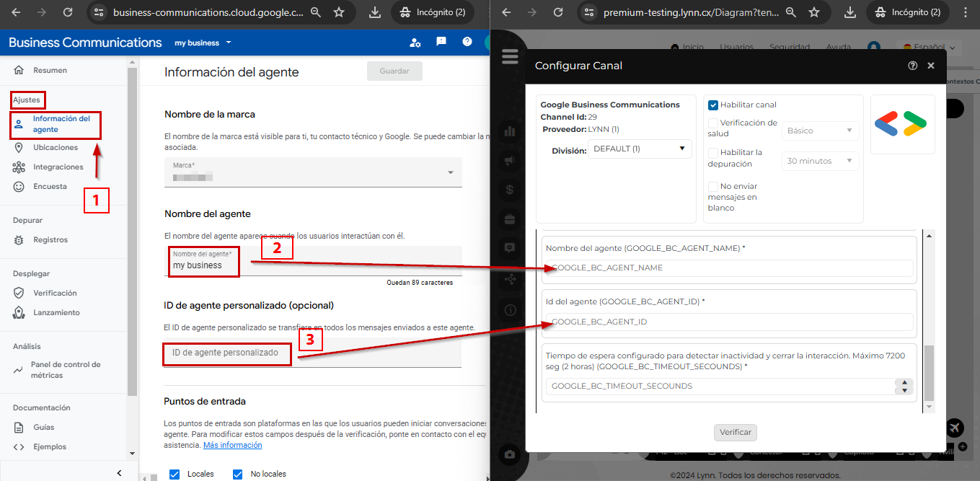The width and height of the screenshot is (980, 481).
Task: Open Resumen in the left navigation
Action: pyautogui.click(x=50, y=70)
